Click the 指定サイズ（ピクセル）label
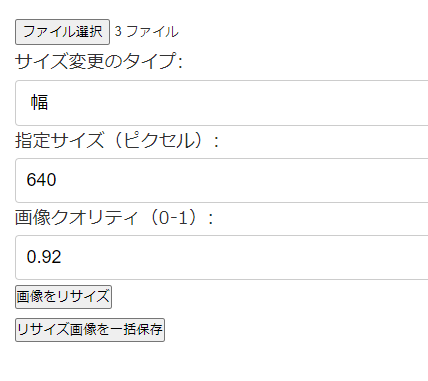This screenshot has height=381, width=428. tap(117, 140)
